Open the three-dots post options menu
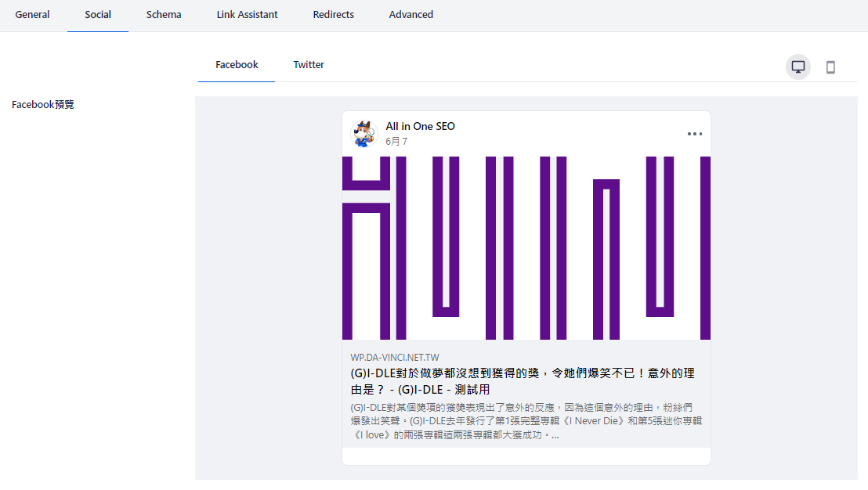 coord(694,134)
